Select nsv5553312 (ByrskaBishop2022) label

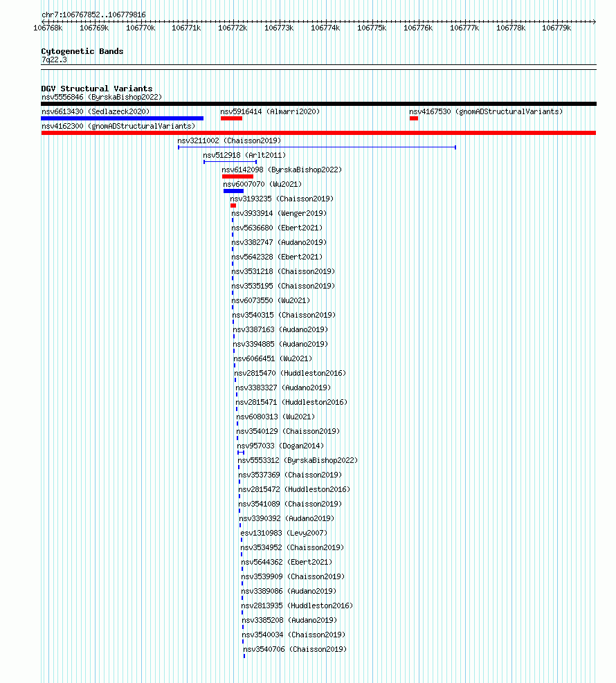coord(298,460)
